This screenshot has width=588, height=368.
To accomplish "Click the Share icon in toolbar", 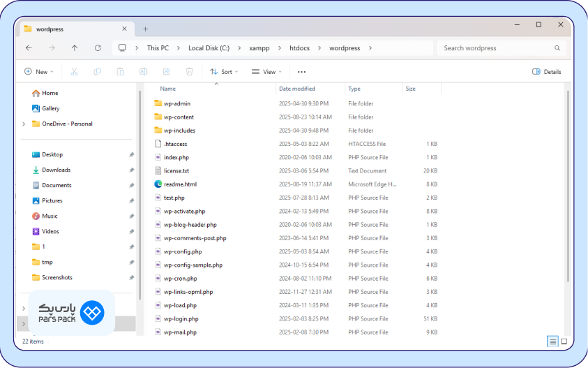I will 166,72.
